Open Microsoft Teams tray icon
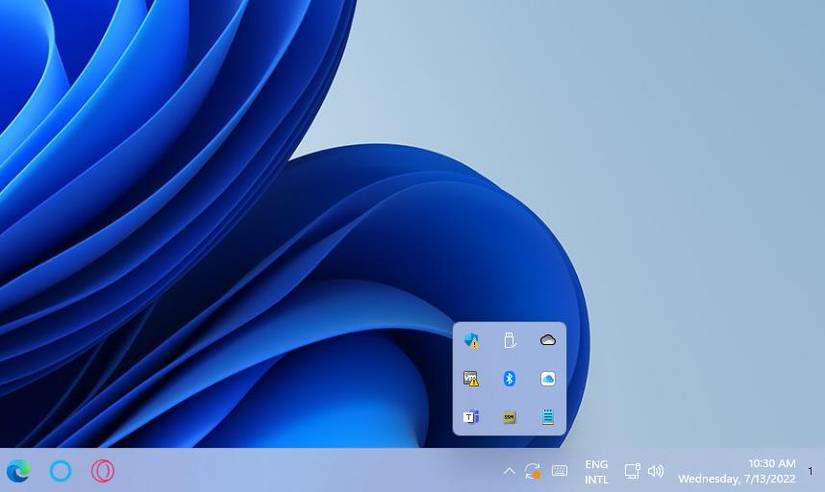 pyautogui.click(x=471, y=417)
